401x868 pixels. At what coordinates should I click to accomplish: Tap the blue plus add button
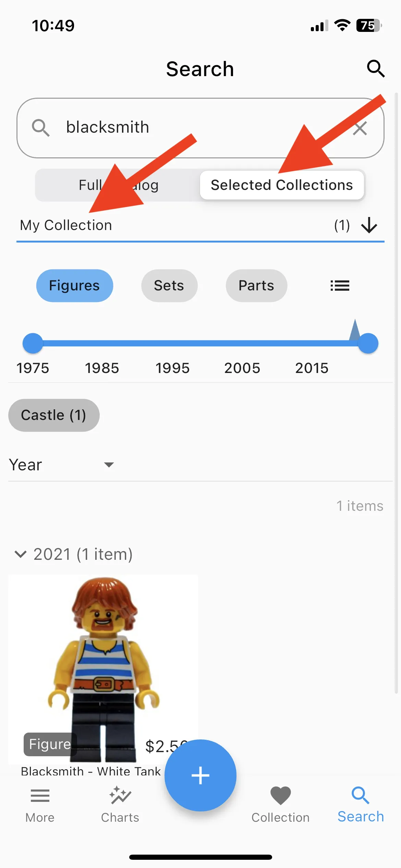[x=200, y=775]
